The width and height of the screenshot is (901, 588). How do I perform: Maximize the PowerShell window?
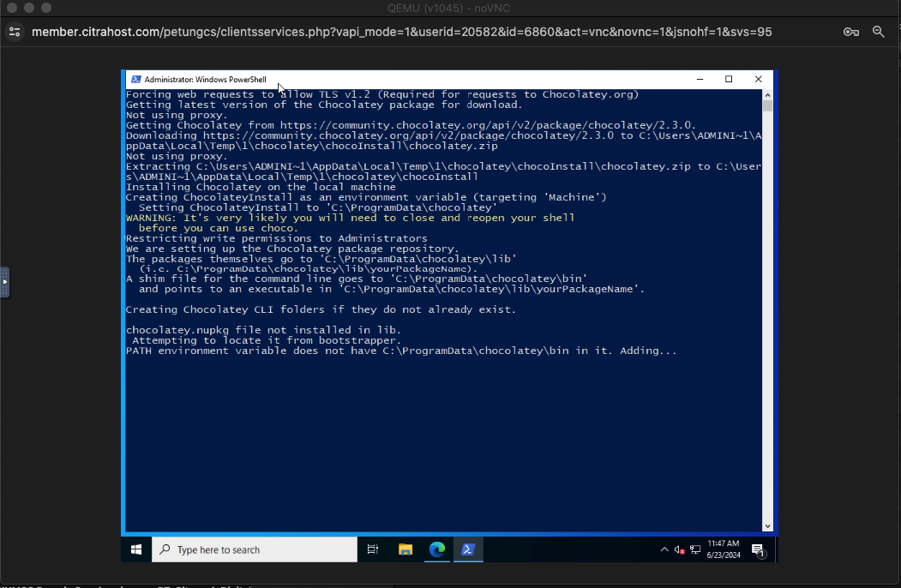coord(729,80)
